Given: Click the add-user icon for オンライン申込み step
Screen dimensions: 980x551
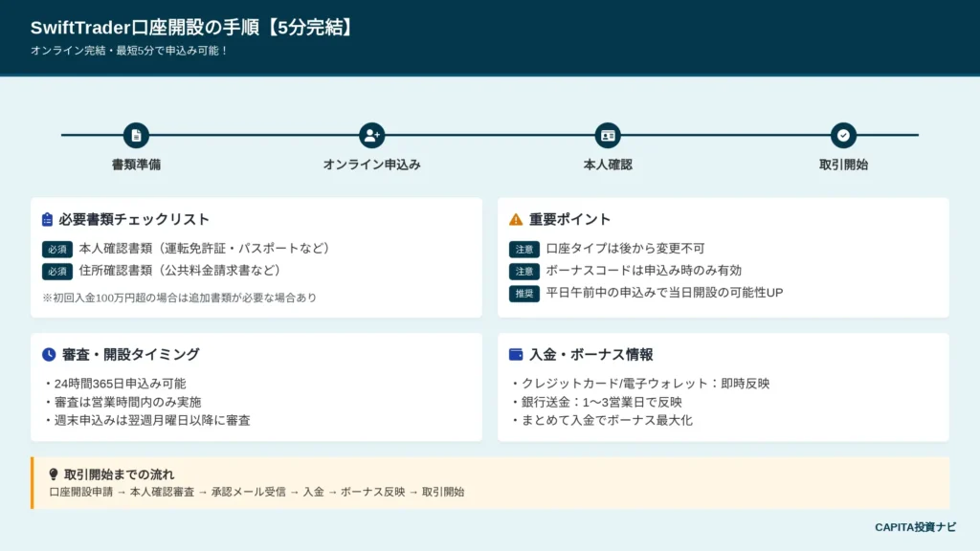Looking at the screenshot, I should 372,135.
